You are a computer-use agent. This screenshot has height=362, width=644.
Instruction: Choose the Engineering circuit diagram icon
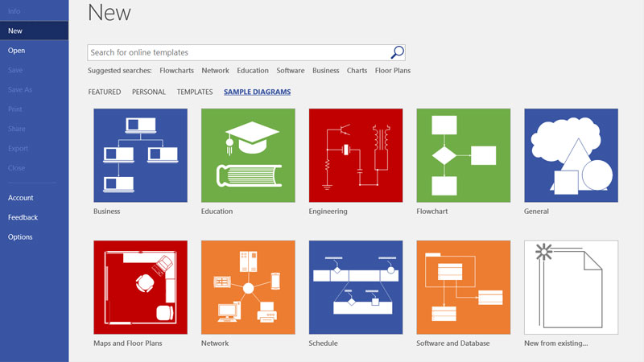[x=356, y=155]
